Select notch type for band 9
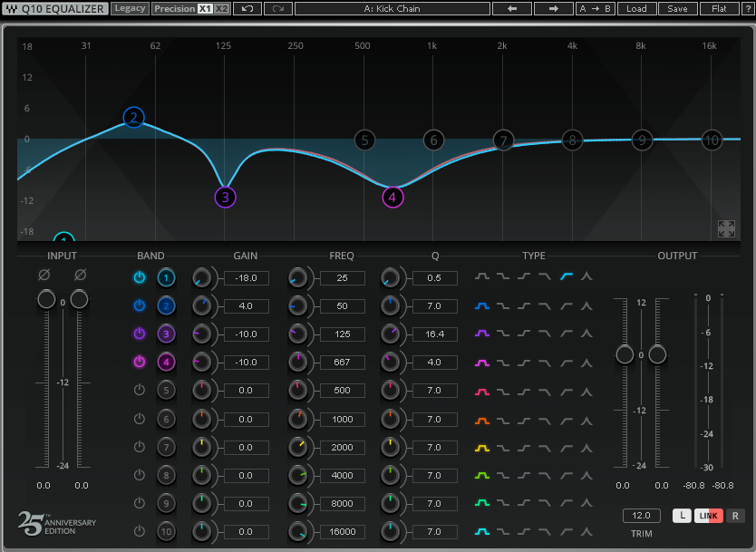Screen dimensions: 756x552 [x=586, y=503]
